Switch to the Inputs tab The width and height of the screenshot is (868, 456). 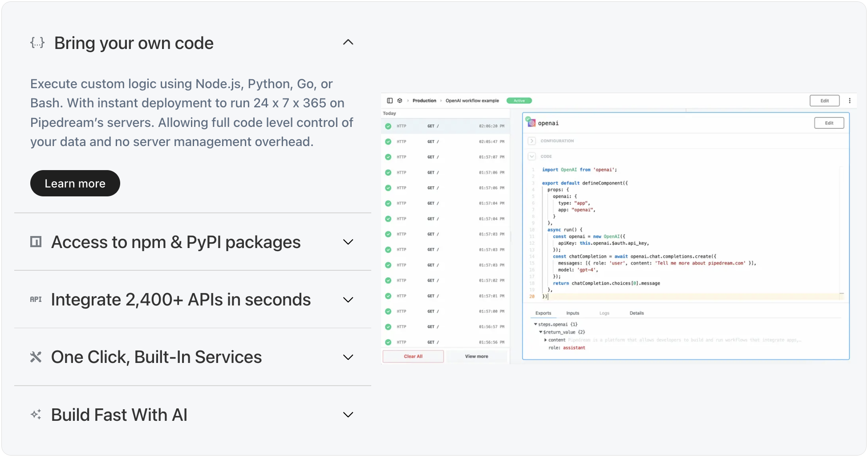point(572,313)
